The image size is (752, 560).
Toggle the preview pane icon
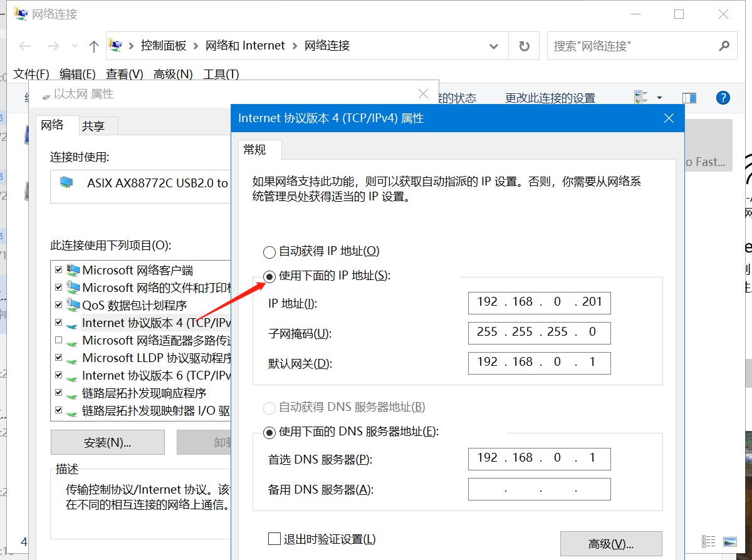point(689,98)
